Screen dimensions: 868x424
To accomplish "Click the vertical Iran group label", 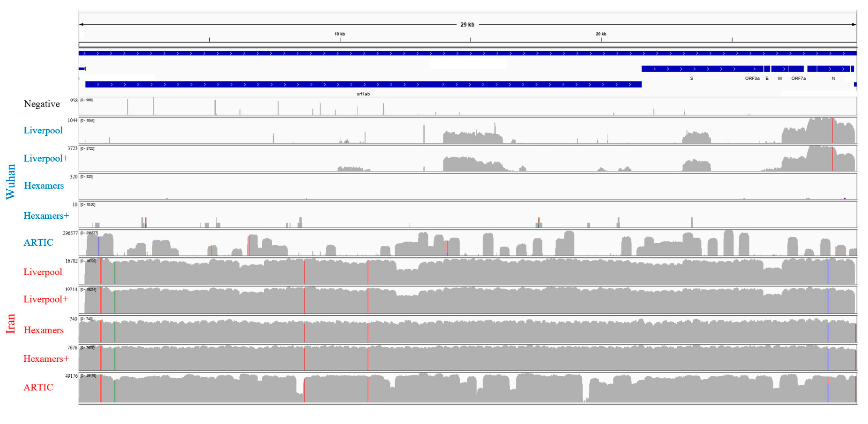I will pos(11,324).
